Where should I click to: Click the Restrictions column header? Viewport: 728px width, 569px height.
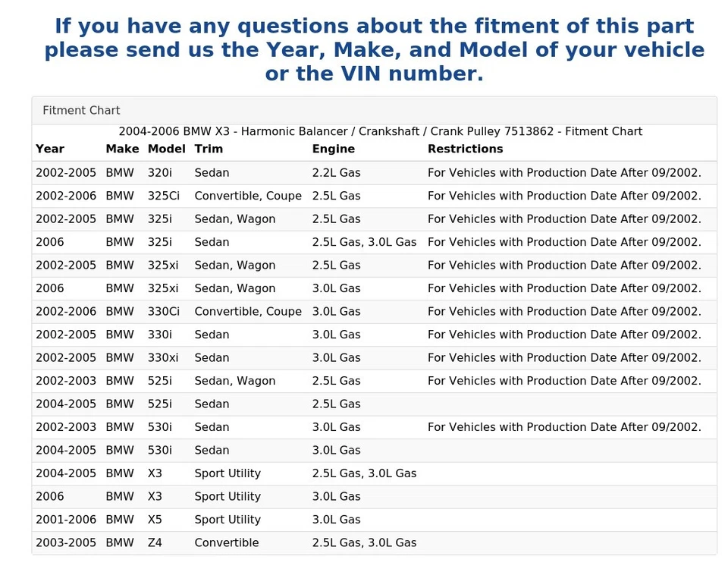[x=465, y=149]
